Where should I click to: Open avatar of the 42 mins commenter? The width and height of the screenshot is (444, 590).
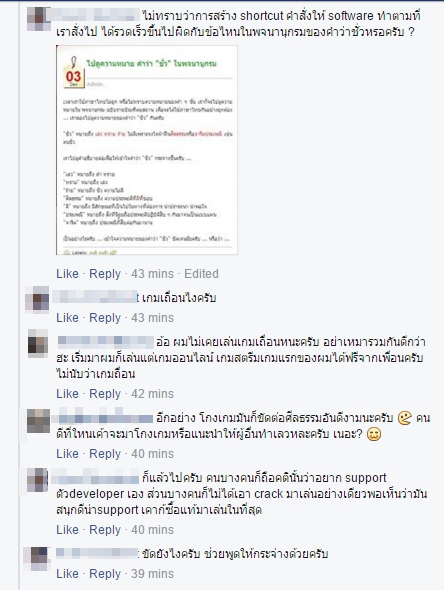(x=38, y=342)
